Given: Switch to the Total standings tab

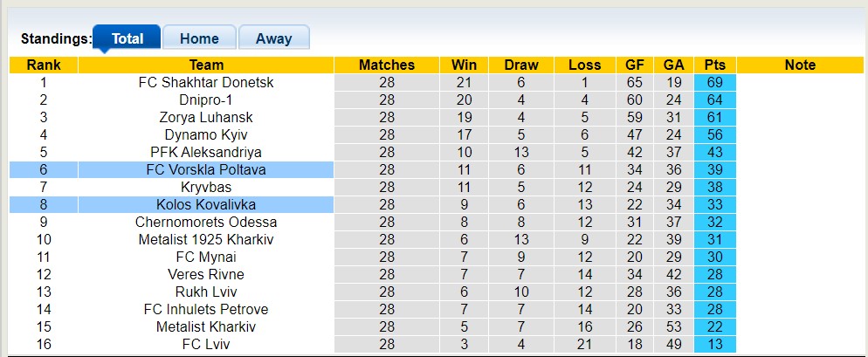Looking at the screenshot, I should click(x=127, y=38).
